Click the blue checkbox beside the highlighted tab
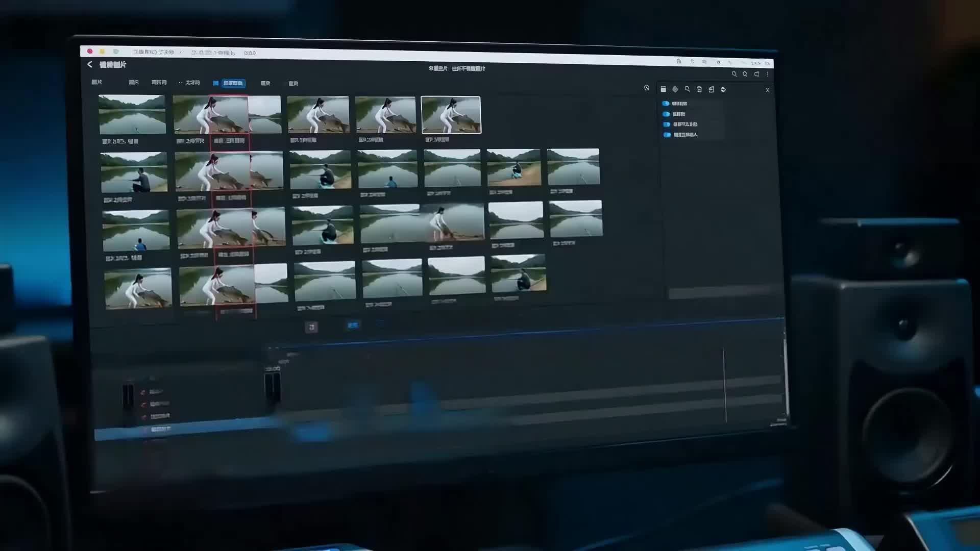This screenshot has height=551, width=980. [x=216, y=83]
